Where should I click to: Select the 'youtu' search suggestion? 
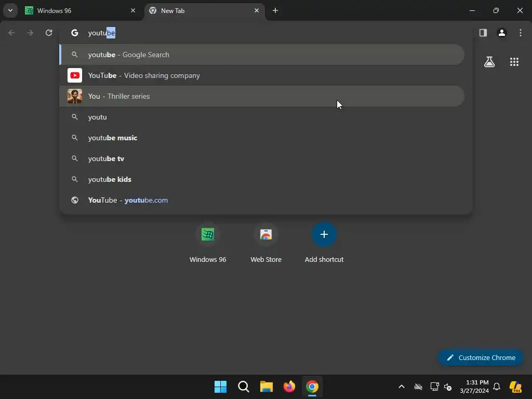pyautogui.click(x=262, y=117)
